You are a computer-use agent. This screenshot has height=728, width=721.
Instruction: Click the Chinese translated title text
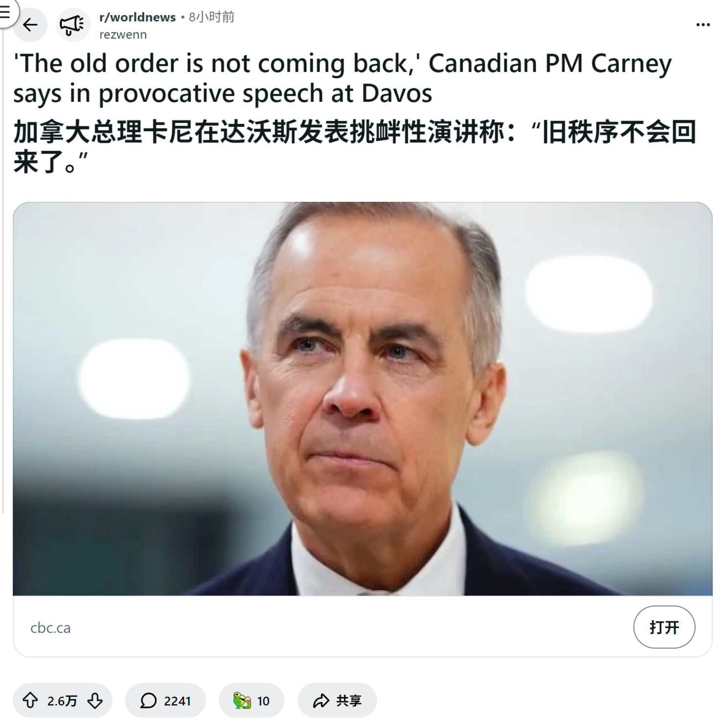(x=355, y=147)
